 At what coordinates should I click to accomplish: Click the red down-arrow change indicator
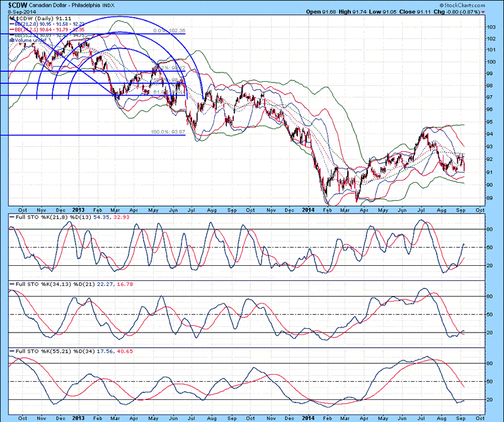coord(483,12)
